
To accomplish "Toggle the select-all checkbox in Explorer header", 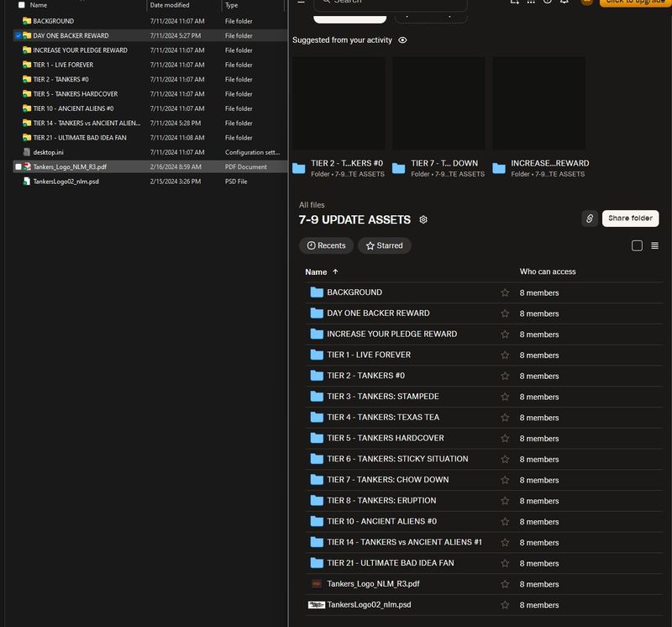I will (x=22, y=5).
